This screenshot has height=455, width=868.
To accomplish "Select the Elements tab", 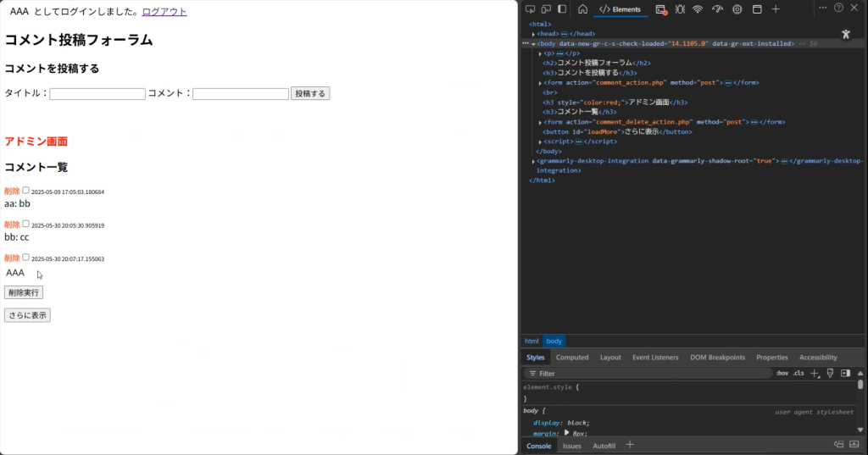I will (x=620, y=8).
